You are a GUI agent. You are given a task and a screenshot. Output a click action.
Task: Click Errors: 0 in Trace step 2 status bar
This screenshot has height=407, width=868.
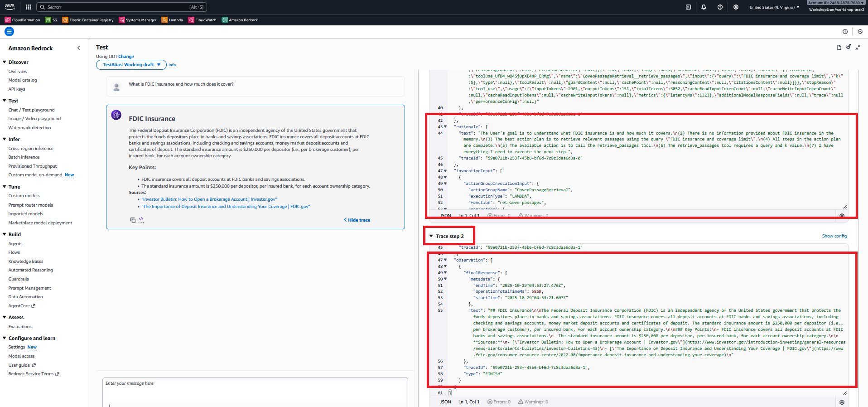click(x=499, y=402)
